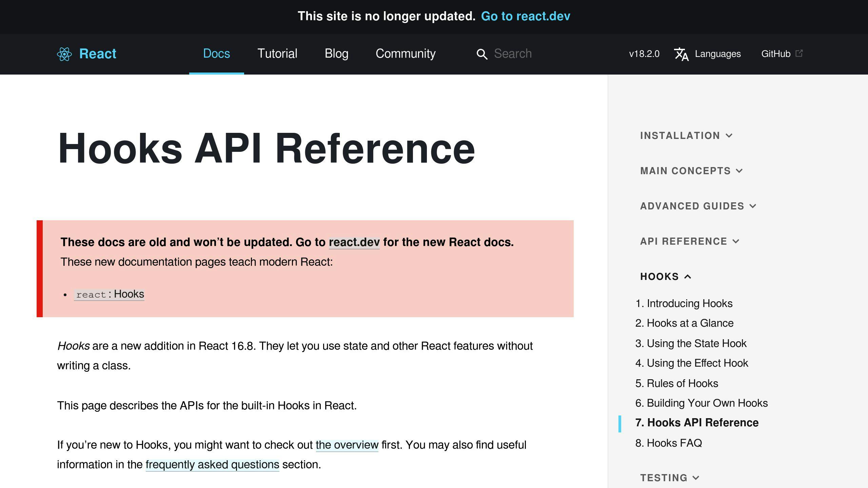Open the v18.2.0 version link
The width and height of the screenshot is (868, 488).
click(x=644, y=54)
